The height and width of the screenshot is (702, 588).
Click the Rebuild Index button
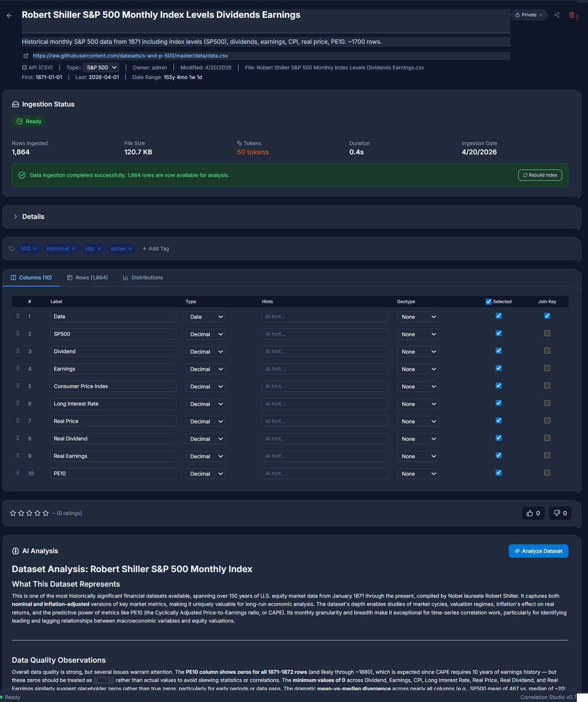pos(540,175)
